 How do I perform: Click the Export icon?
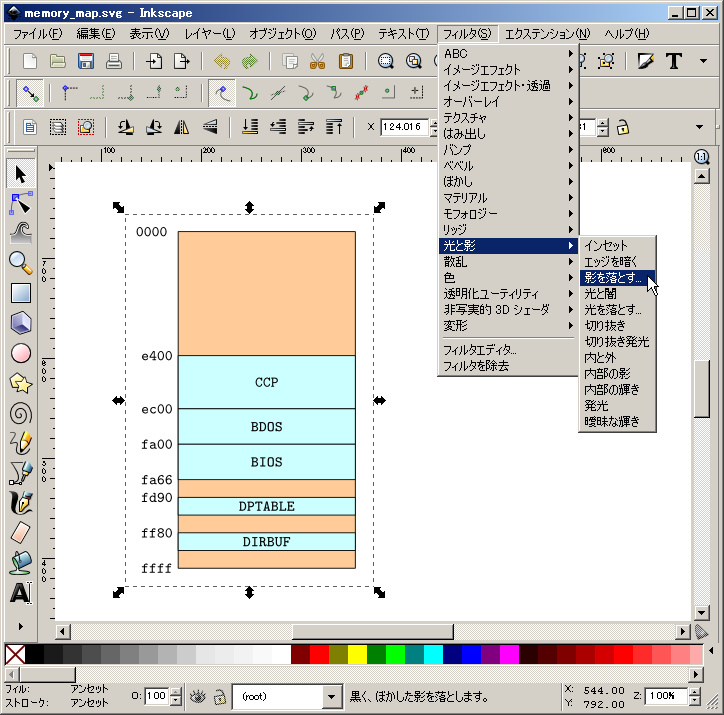click(x=181, y=61)
